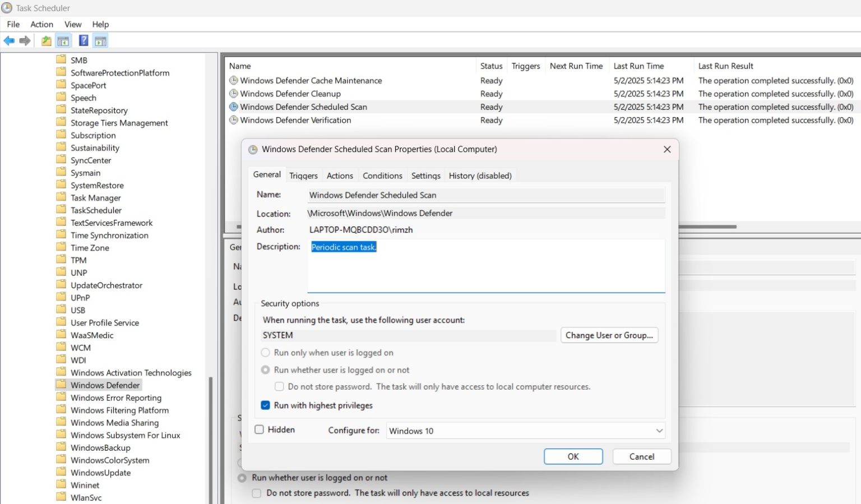Select Run only when user is logged on
Image resolution: width=861 pixels, height=504 pixels.
tap(265, 352)
